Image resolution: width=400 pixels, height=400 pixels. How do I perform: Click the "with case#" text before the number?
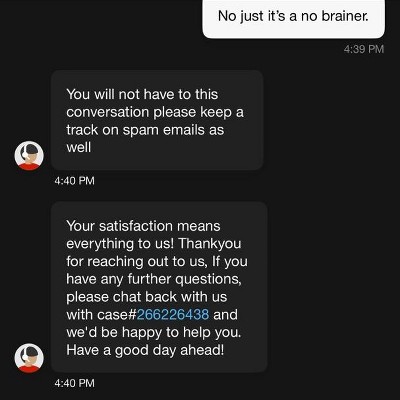pos(101,314)
